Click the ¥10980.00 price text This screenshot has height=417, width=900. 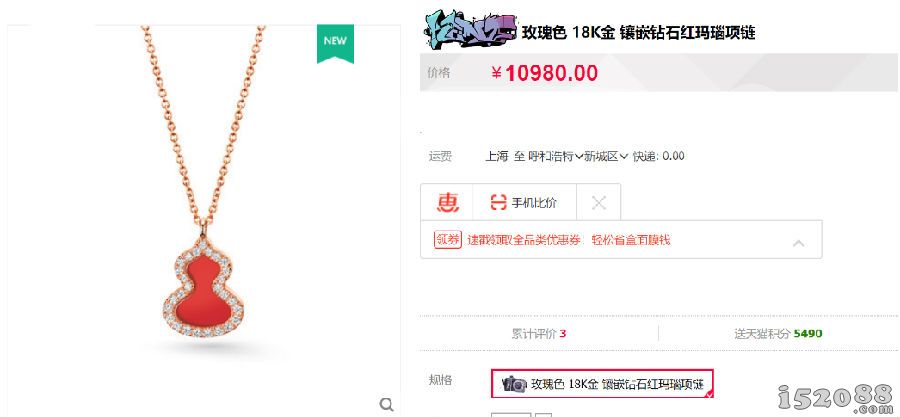(x=545, y=73)
